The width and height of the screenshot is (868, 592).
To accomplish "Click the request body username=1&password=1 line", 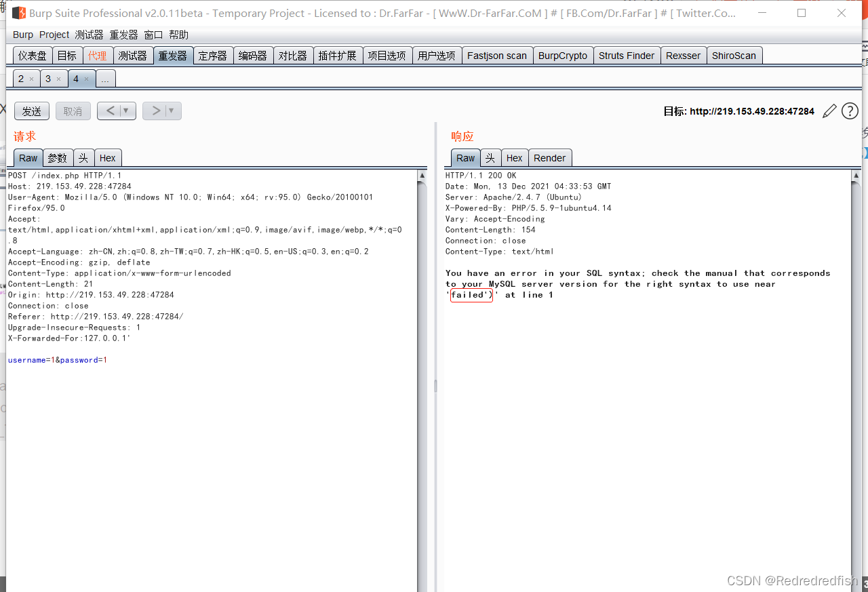I will pos(58,360).
